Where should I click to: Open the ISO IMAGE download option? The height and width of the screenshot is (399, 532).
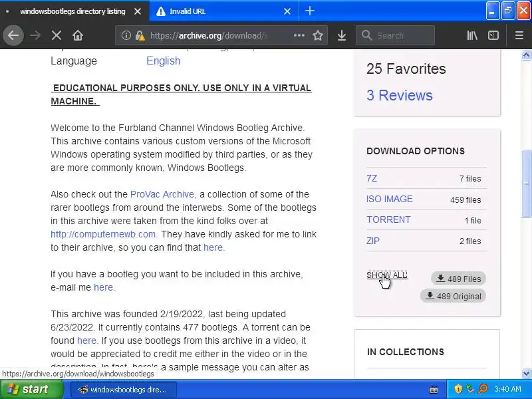[390, 199]
